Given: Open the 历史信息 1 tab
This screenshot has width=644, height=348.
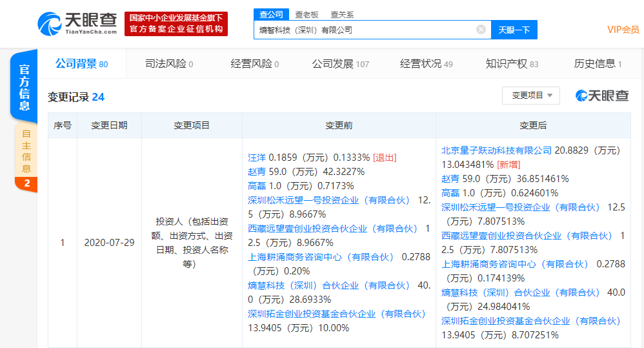Looking at the screenshot, I should point(598,64).
